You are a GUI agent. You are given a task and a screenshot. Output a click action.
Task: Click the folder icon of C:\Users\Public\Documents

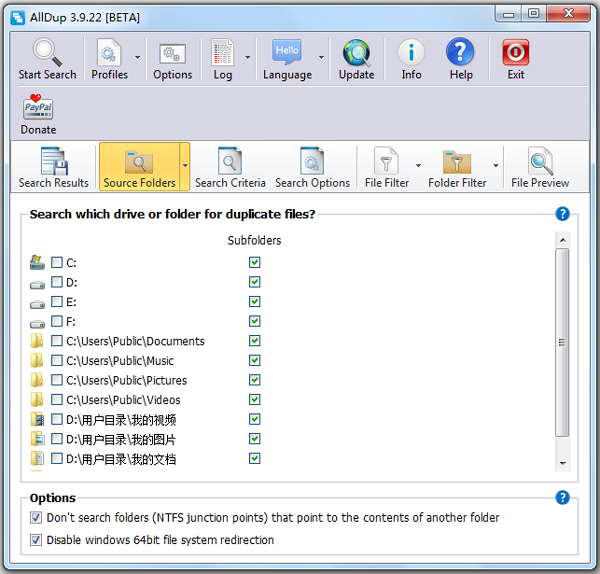pyautogui.click(x=37, y=341)
